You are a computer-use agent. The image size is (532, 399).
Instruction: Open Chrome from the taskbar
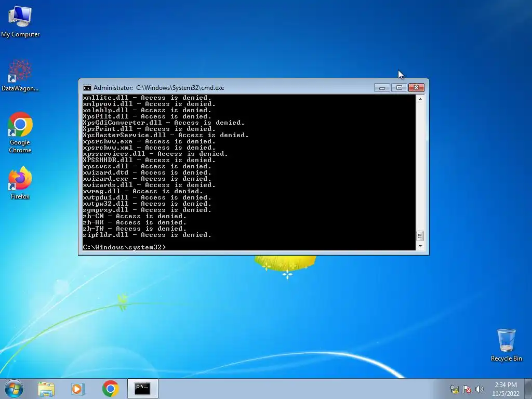[110, 389]
